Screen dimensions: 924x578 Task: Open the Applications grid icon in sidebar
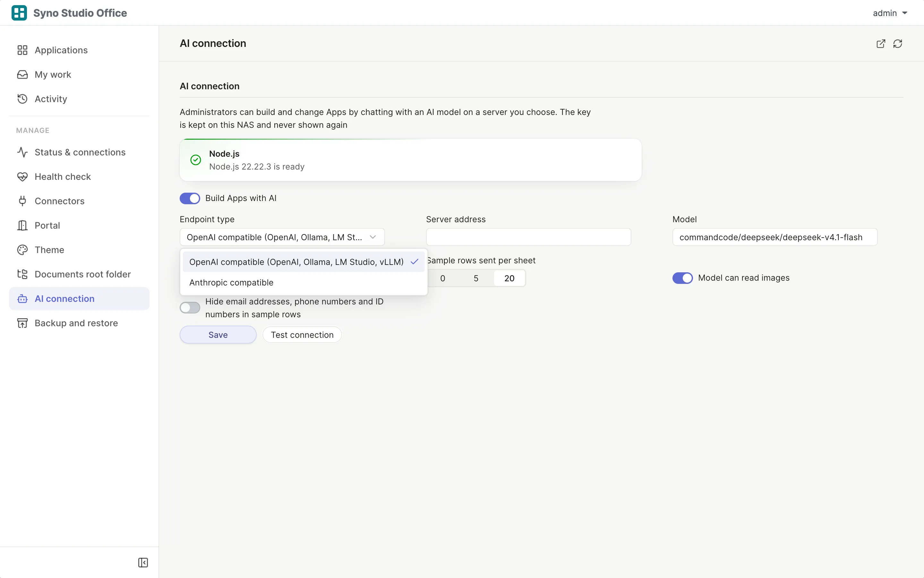22,50
